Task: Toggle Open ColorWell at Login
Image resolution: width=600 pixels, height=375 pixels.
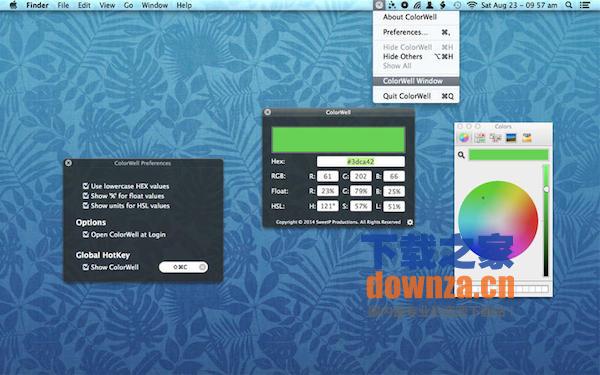Action: tap(86, 235)
